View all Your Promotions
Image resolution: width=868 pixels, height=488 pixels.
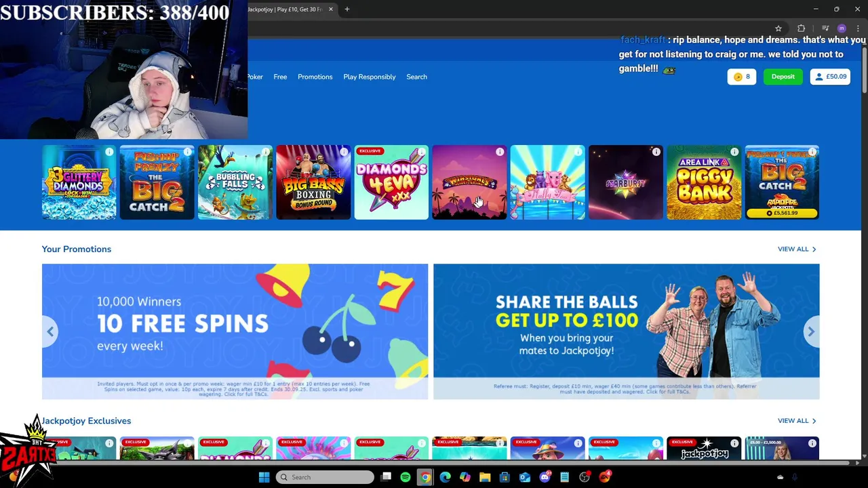tap(797, 249)
